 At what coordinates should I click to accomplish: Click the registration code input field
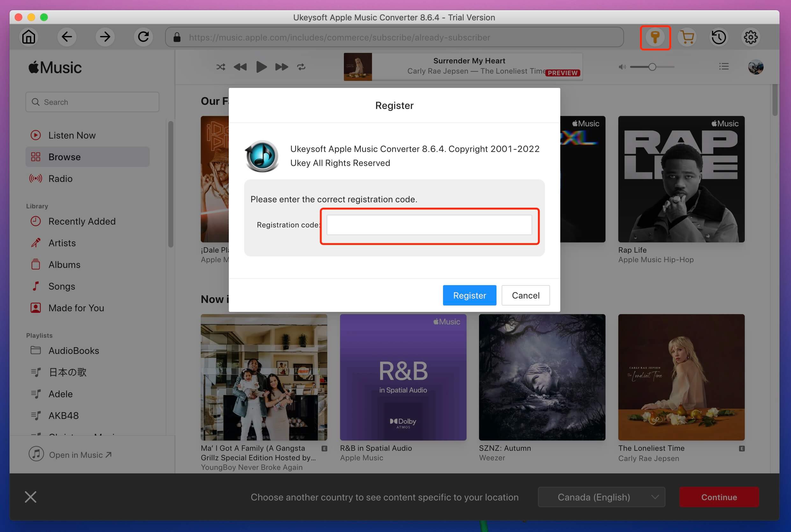[x=429, y=225]
